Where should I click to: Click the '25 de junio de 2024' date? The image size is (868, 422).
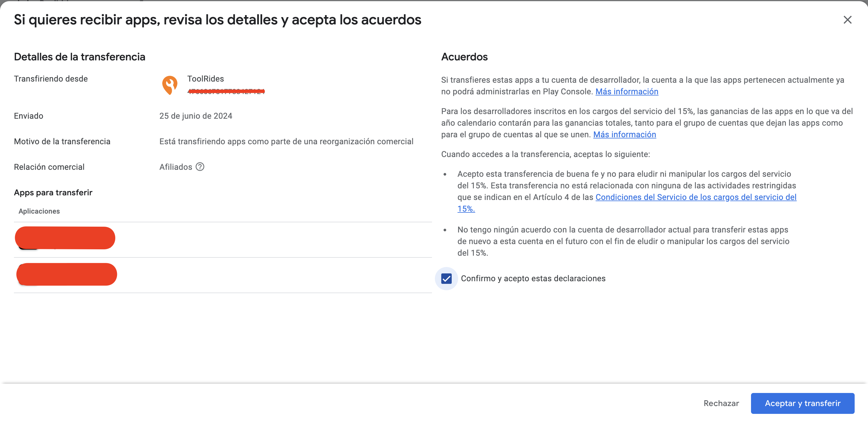[196, 116]
